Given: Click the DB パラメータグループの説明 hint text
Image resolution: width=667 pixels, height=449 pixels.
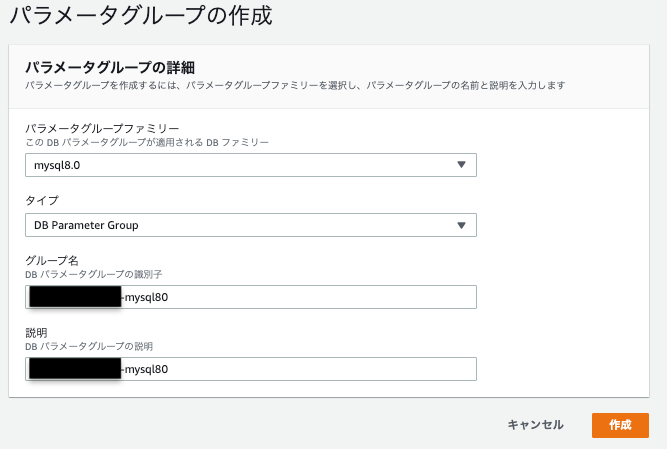Looking at the screenshot, I should (x=89, y=347).
